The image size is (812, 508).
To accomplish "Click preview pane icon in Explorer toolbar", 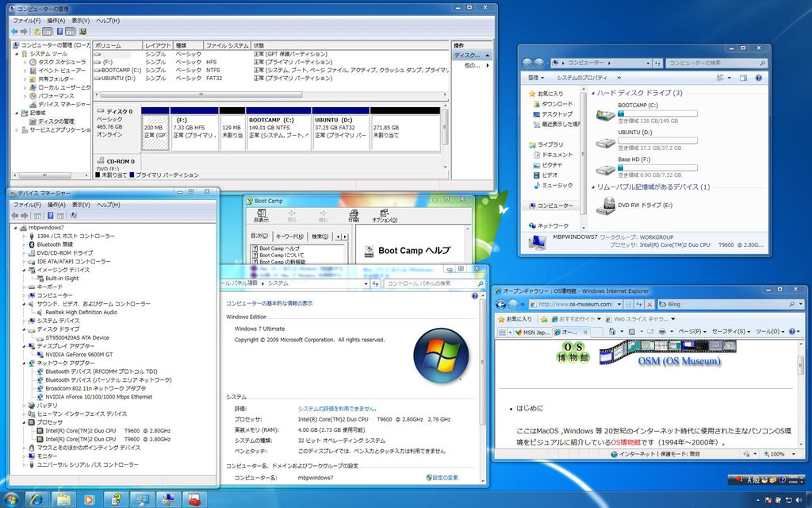I will pos(744,78).
